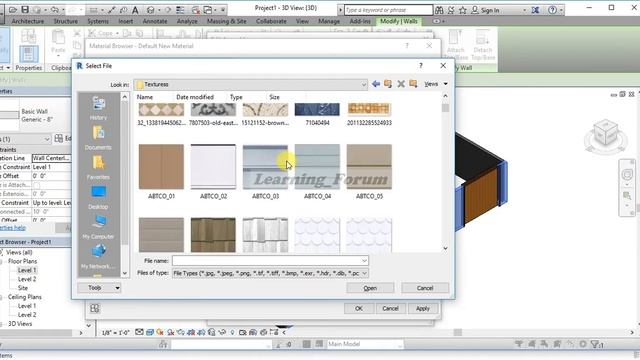Click OK in Material Browser dialog

pyautogui.click(x=358, y=309)
